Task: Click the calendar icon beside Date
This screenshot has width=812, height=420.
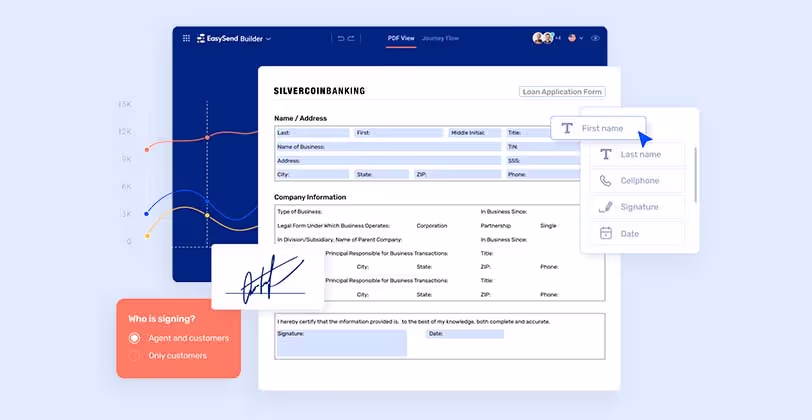Action: 605,234
